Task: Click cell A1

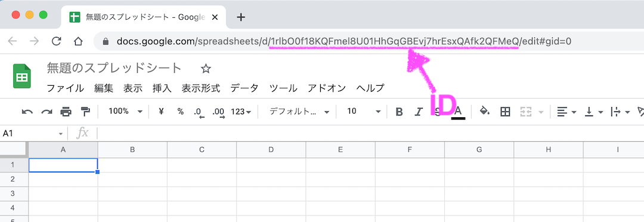Action: tap(63, 165)
